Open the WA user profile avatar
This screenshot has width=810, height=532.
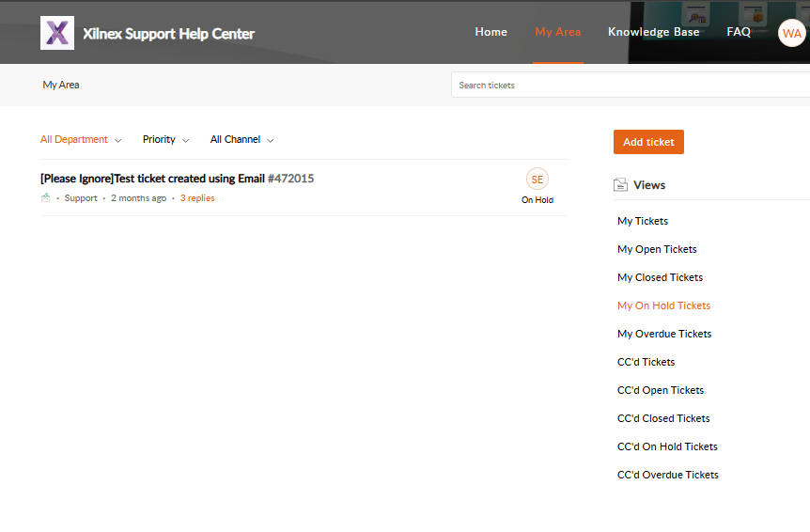tap(792, 33)
